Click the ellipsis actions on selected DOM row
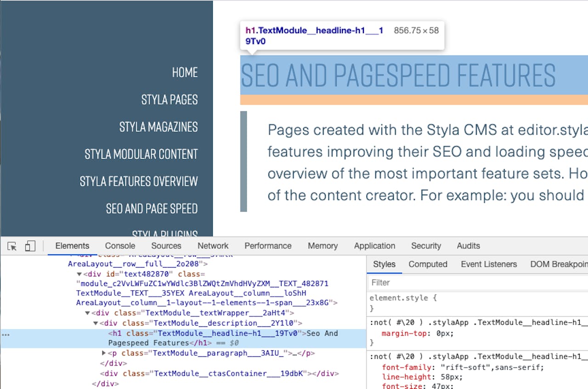This screenshot has width=588, height=389. (x=6, y=335)
